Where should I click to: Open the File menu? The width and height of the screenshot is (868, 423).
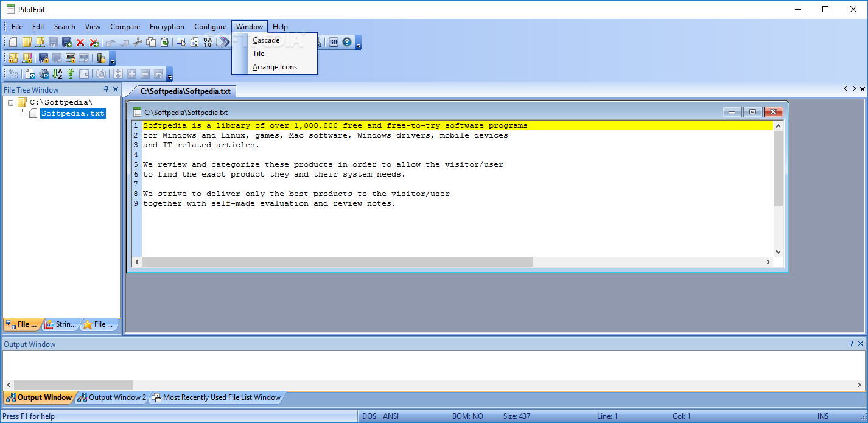(17, 27)
